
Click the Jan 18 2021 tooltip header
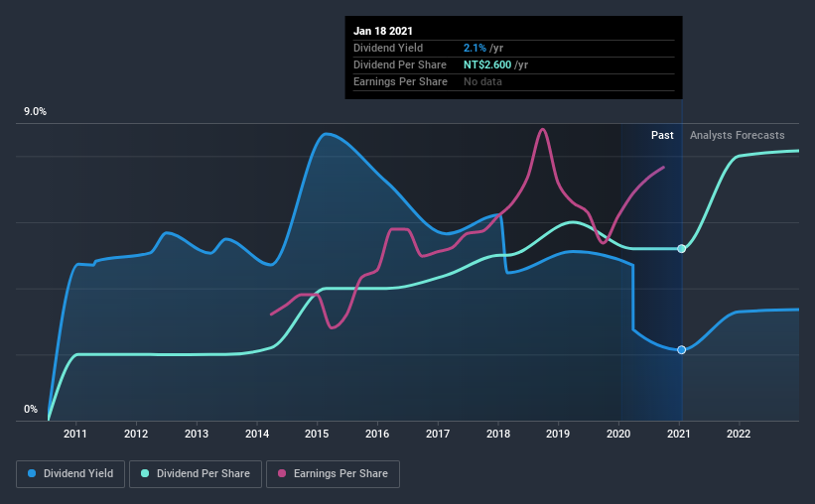383,31
